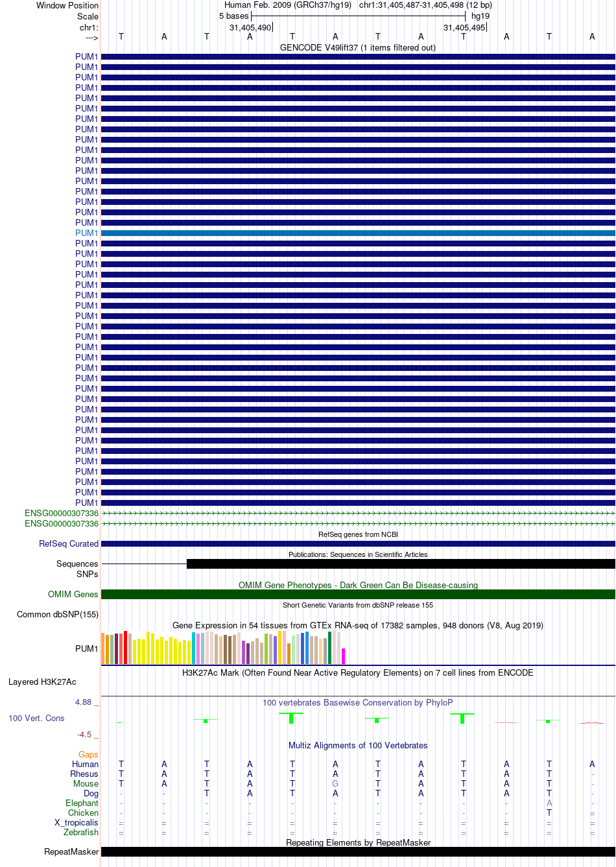Click the A base in Elephant row

click(x=549, y=803)
